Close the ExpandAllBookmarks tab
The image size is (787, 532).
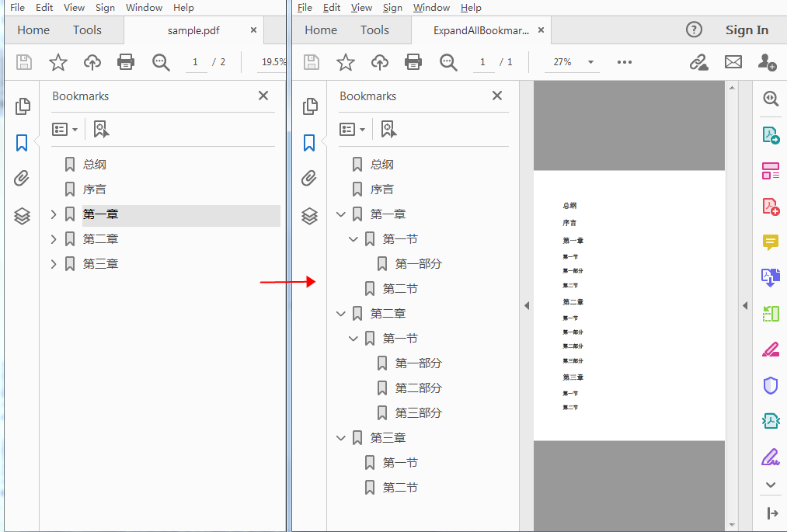tap(541, 30)
